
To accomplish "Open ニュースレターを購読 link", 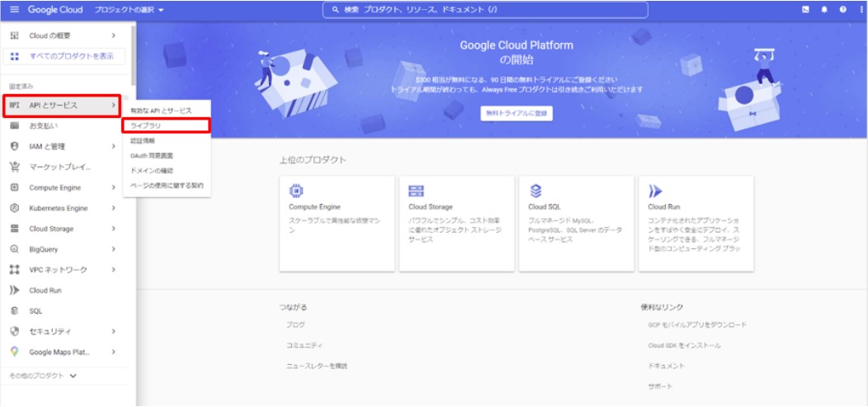I will [x=317, y=366].
